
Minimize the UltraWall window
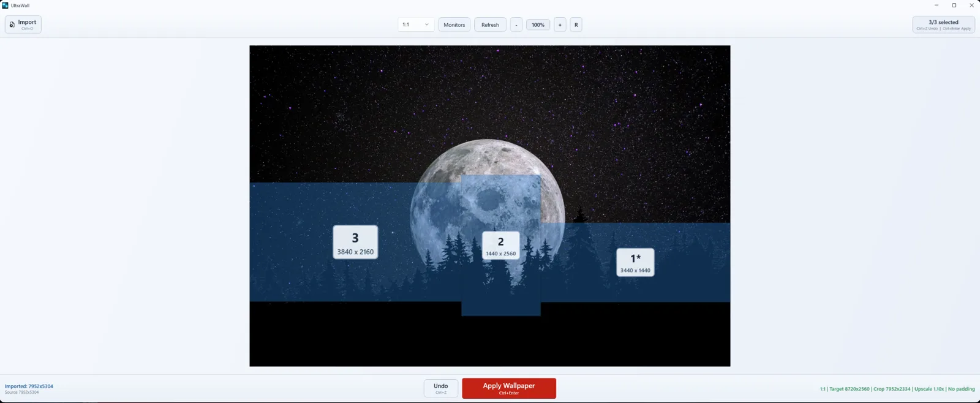[x=936, y=5]
